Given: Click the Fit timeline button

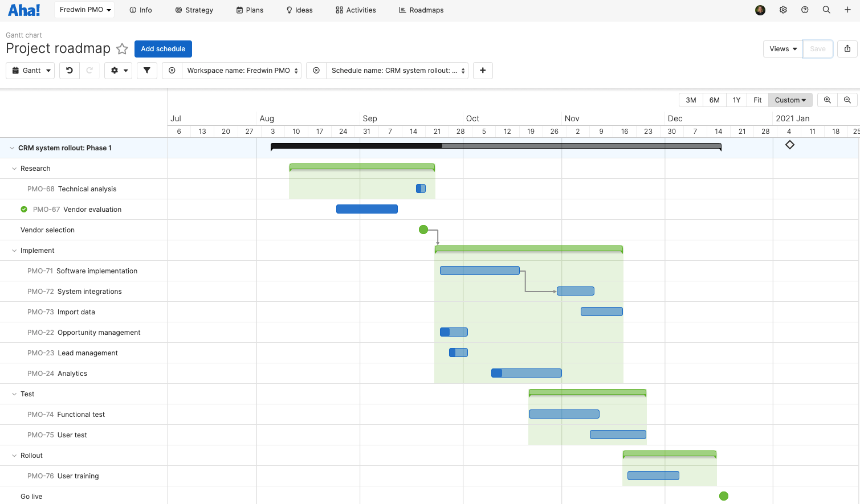Looking at the screenshot, I should point(757,100).
